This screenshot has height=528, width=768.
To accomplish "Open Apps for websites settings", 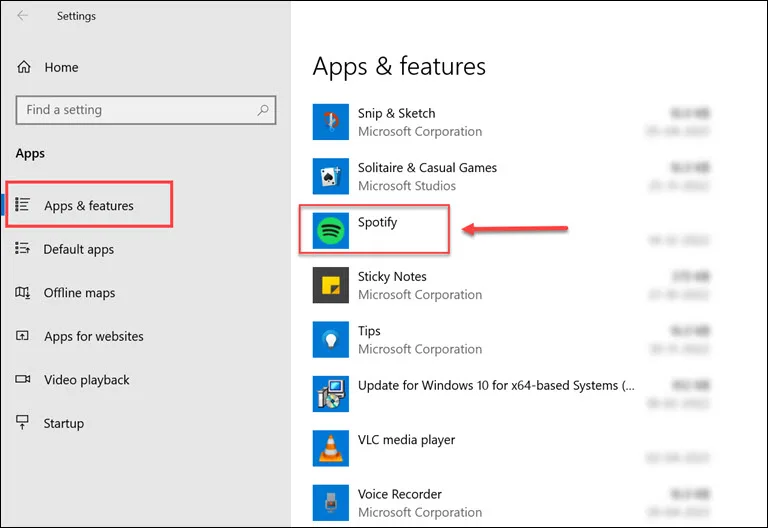I will tap(94, 336).
